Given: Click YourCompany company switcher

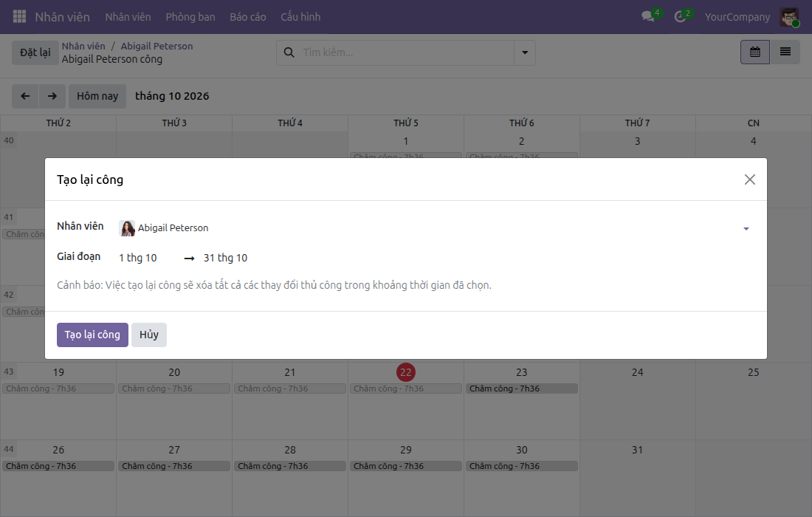Looking at the screenshot, I should [x=737, y=16].
